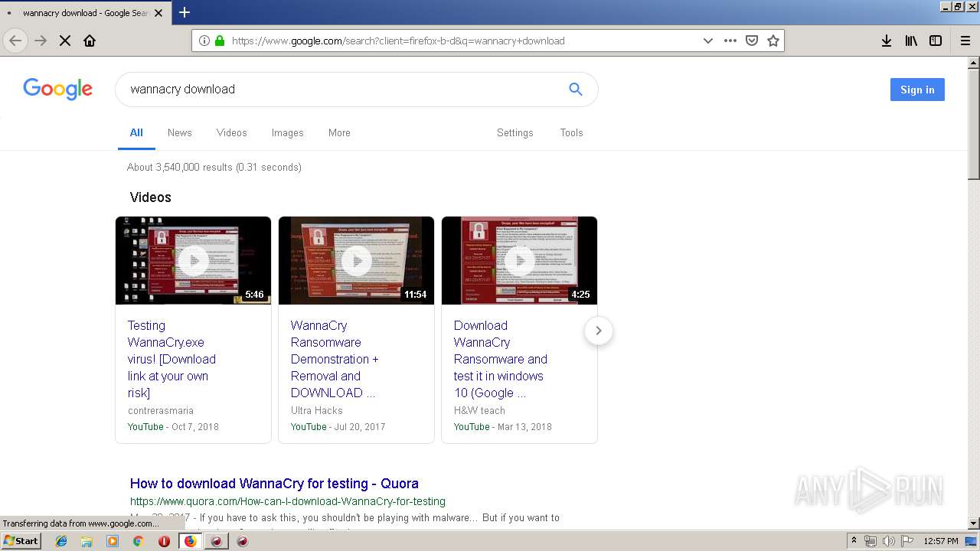This screenshot has height=551, width=980.
Task: Switch to the News tab
Action: tap(179, 132)
